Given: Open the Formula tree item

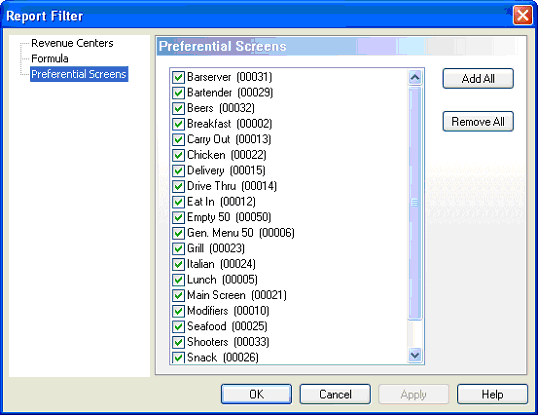Looking at the screenshot, I should (50, 59).
